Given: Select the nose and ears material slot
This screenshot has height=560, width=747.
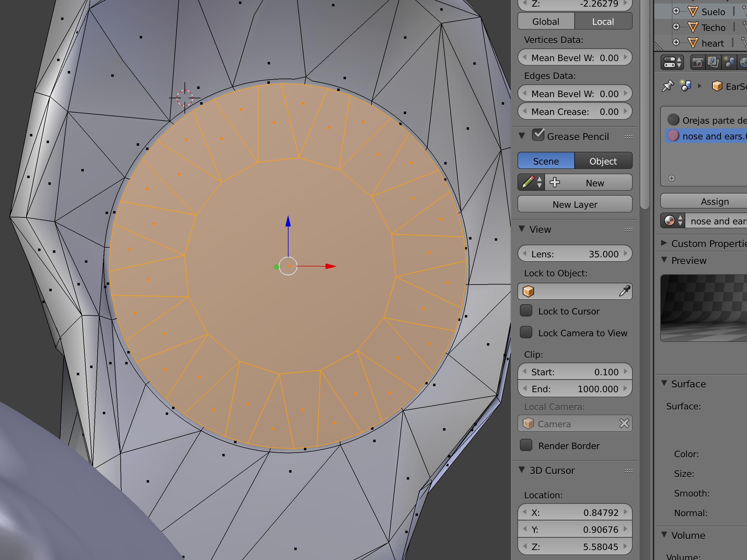Looking at the screenshot, I should pos(706,136).
